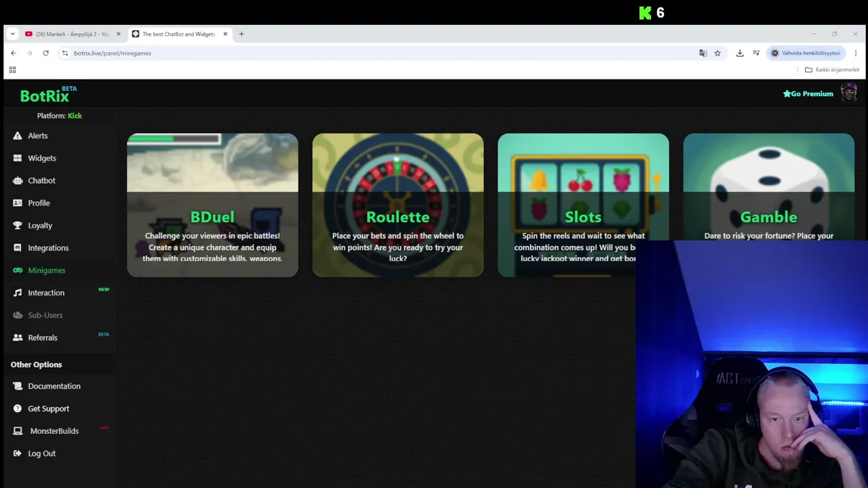Click the Go Premium link
This screenshot has width=868, height=488.
point(808,94)
